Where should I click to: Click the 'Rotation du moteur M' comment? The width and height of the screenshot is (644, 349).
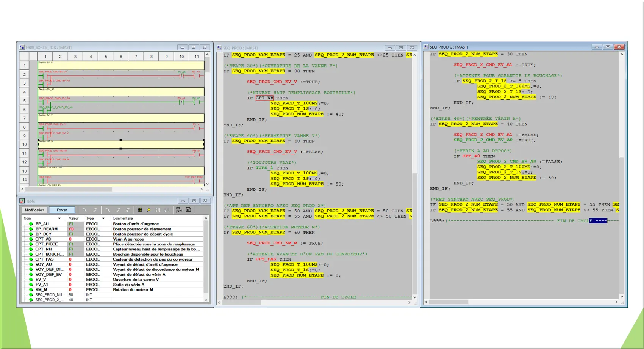point(133,289)
